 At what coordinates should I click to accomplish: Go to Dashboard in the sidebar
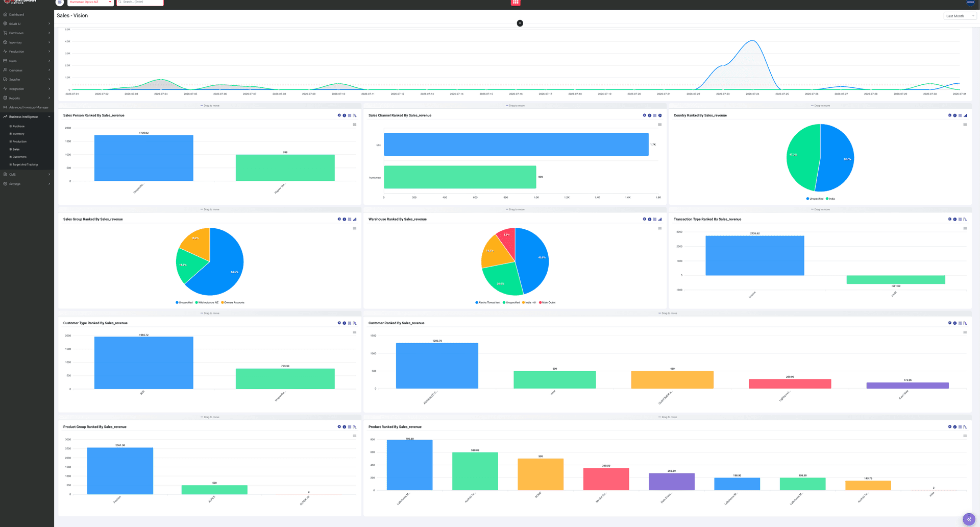[x=27, y=15]
